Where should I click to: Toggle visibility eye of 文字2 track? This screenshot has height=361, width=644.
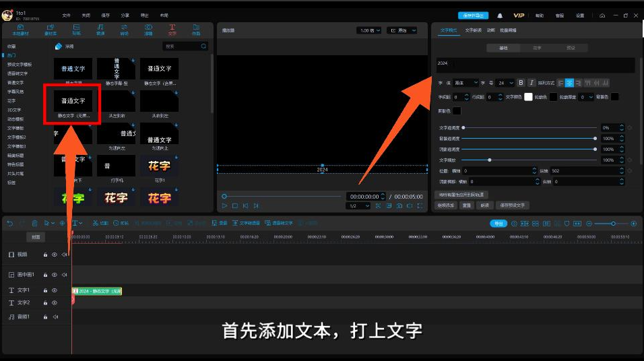coord(54,302)
